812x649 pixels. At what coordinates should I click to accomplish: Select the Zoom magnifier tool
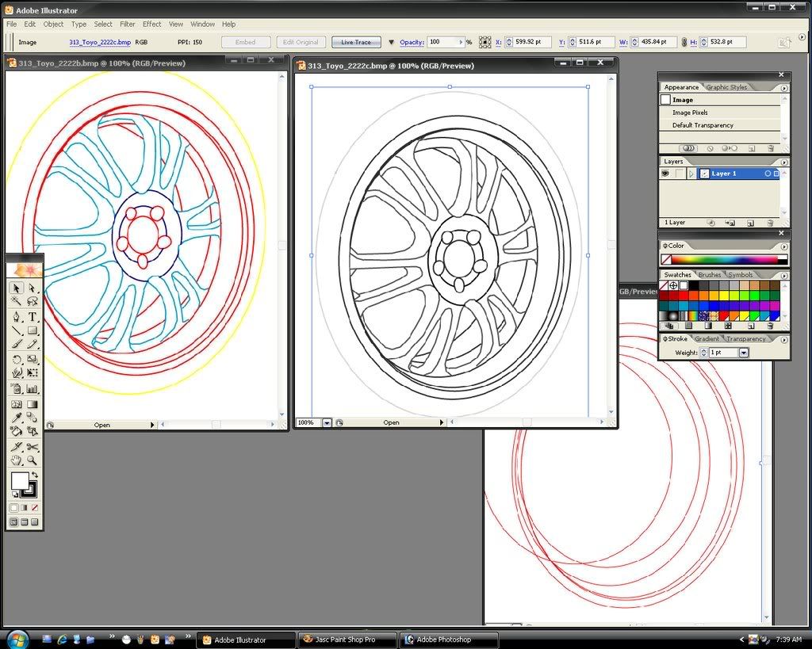(33, 460)
